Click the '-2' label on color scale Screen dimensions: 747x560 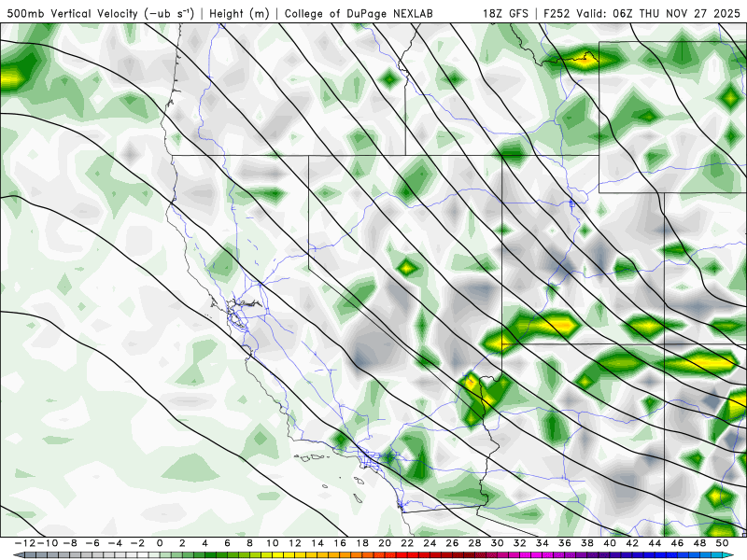[x=137, y=543]
